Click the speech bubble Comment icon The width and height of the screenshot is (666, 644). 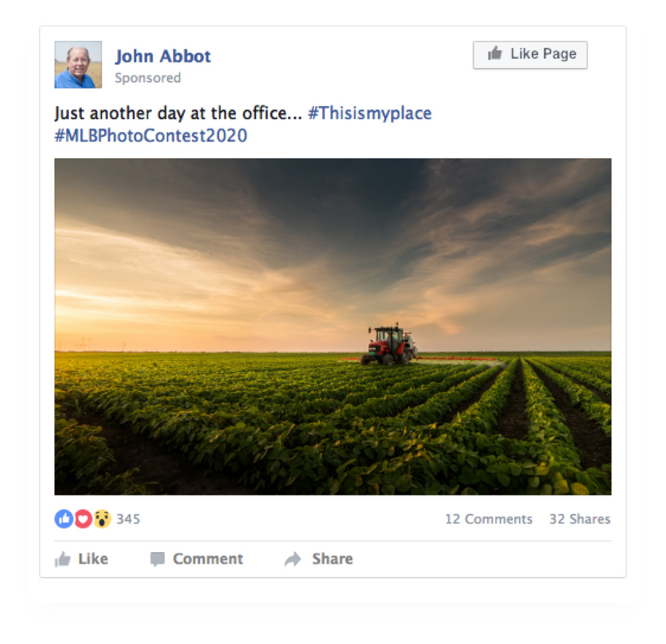(157, 559)
